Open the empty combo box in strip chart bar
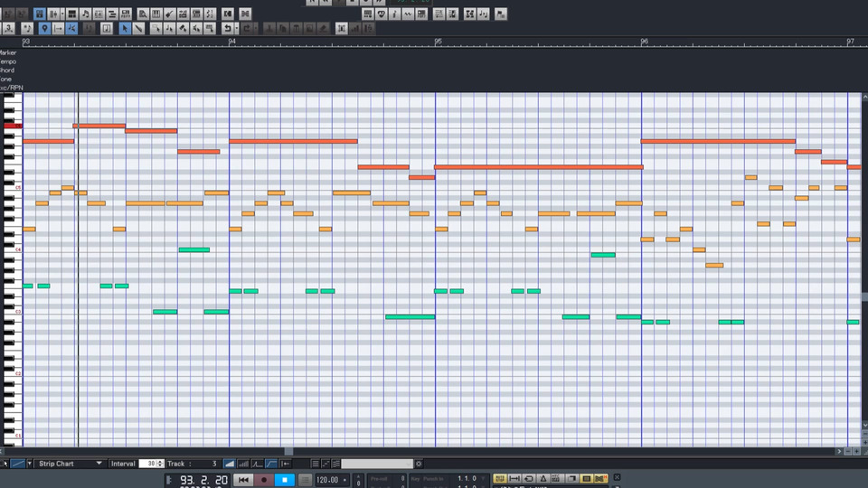The image size is (868, 488). [376, 464]
